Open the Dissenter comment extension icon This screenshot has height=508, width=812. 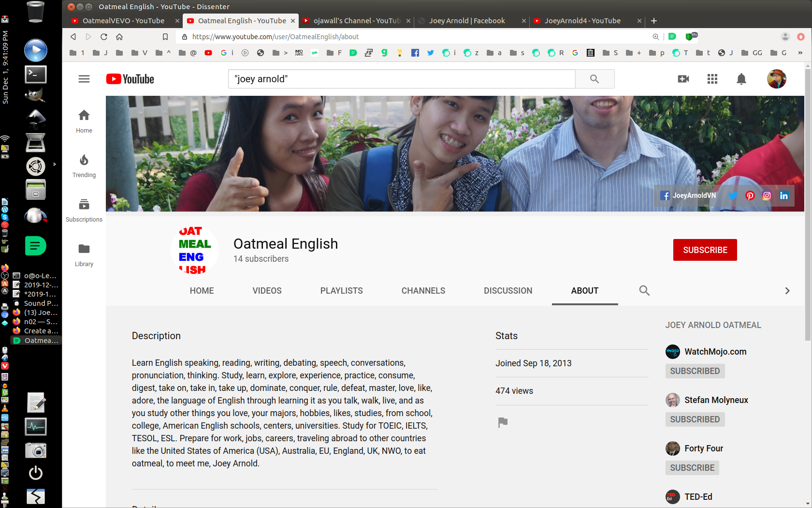672,36
